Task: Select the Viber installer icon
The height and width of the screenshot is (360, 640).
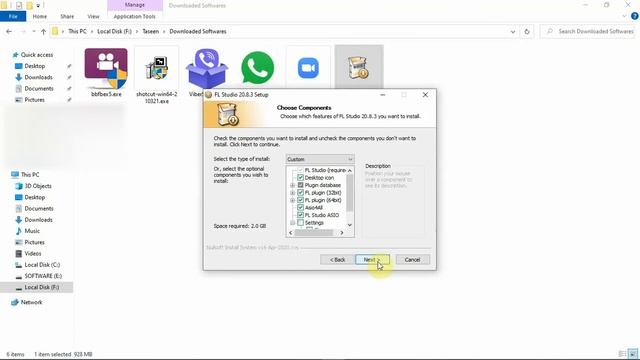Action: pyautogui.click(x=207, y=69)
